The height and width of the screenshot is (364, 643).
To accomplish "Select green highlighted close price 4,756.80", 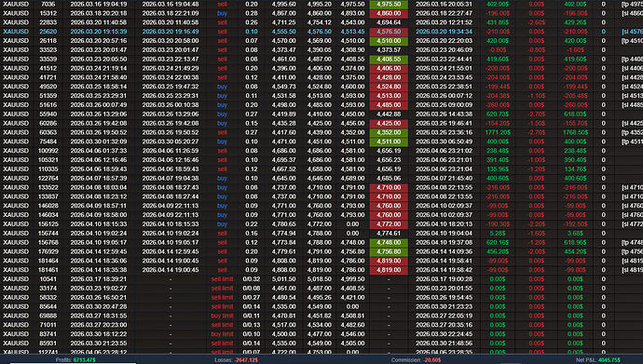I will pos(389,251).
